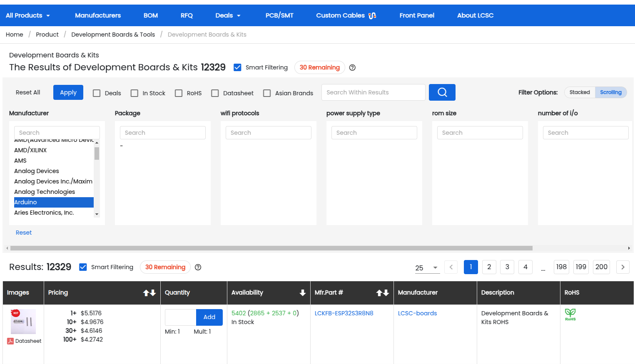Toggle top Smart Filtering checkbox

coord(237,67)
